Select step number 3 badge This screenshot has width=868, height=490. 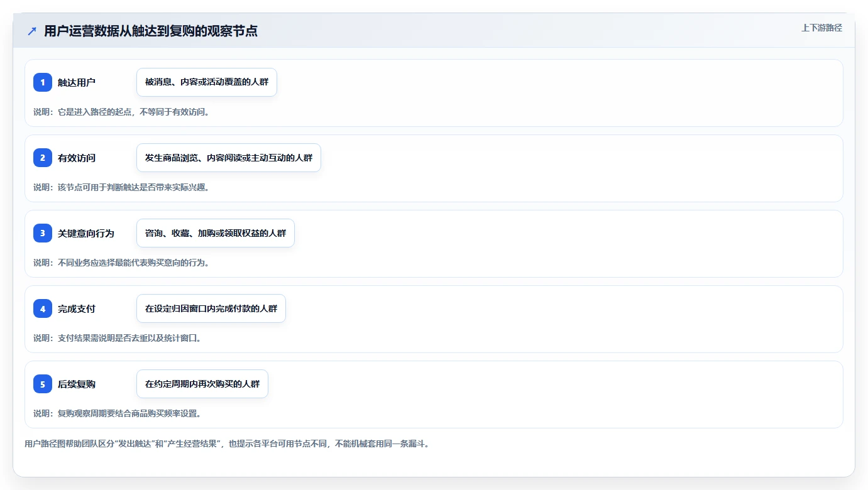tap(43, 233)
